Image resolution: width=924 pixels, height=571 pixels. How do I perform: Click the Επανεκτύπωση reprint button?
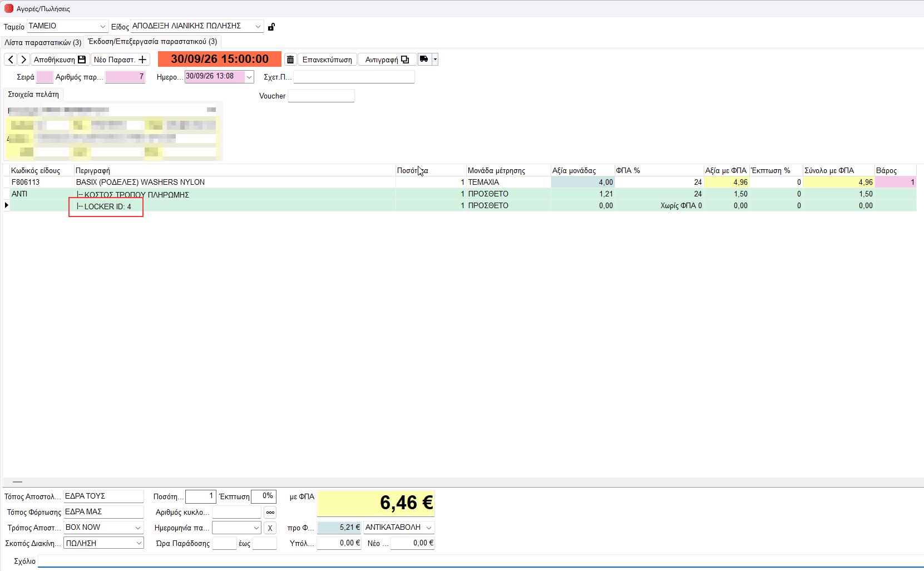(327, 60)
